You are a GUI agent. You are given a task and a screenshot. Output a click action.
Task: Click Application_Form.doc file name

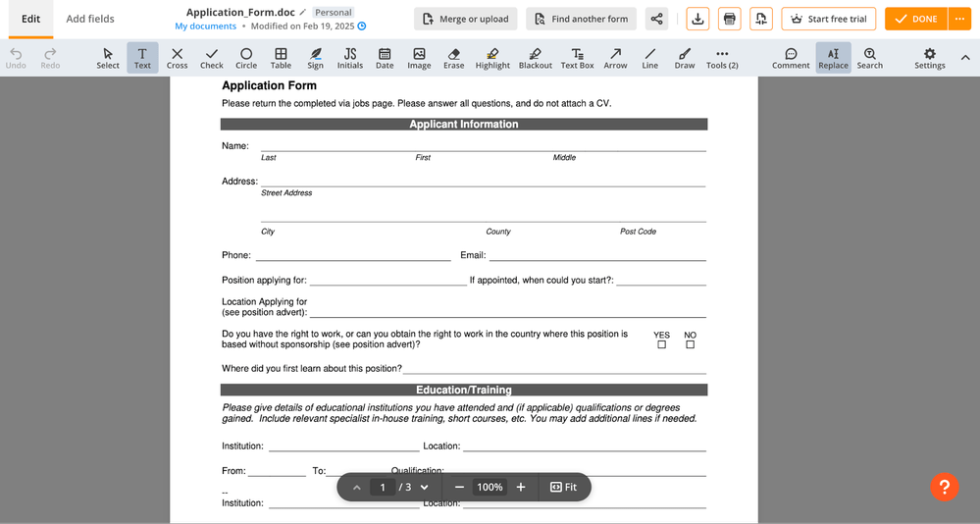(x=240, y=12)
